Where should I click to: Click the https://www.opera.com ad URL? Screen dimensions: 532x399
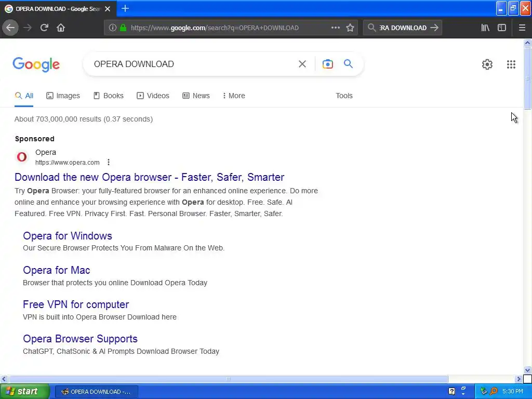tap(67, 163)
